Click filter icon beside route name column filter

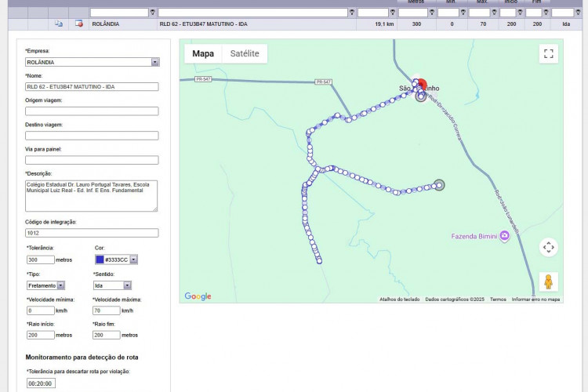coord(351,13)
